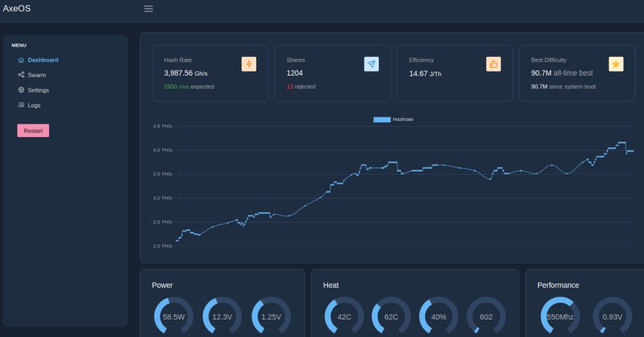Click the 0.93V performance gauge

pyautogui.click(x=612, y=316)
